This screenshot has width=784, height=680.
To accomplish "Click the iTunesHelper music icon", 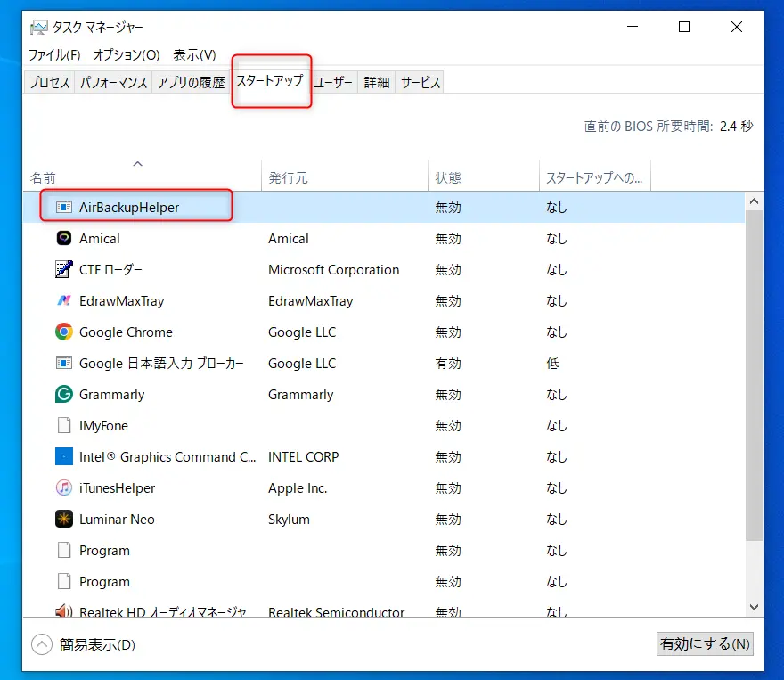I will pyautogui.click(x=64, y=487).
